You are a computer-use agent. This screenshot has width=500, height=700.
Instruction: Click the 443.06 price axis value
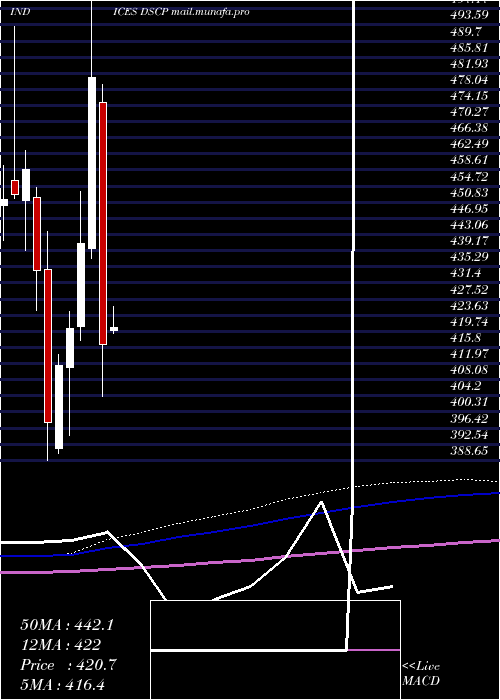(x=469, y=225)
